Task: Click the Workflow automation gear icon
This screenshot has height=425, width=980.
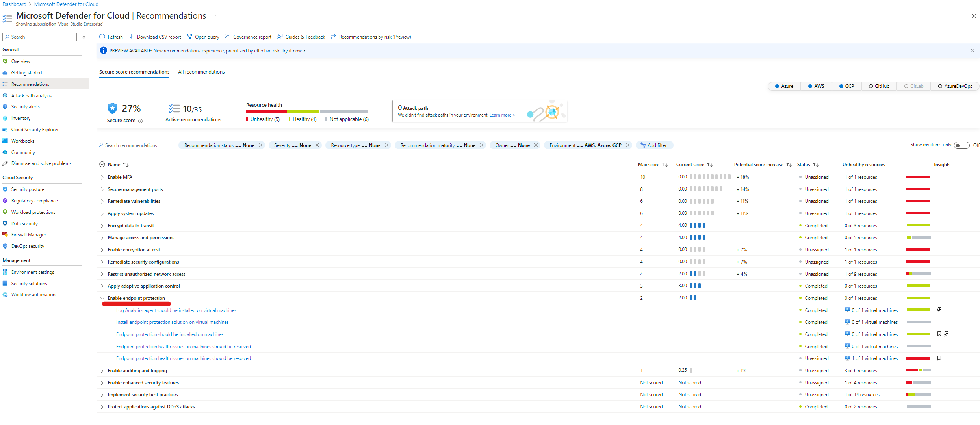Action: (5, 295)
